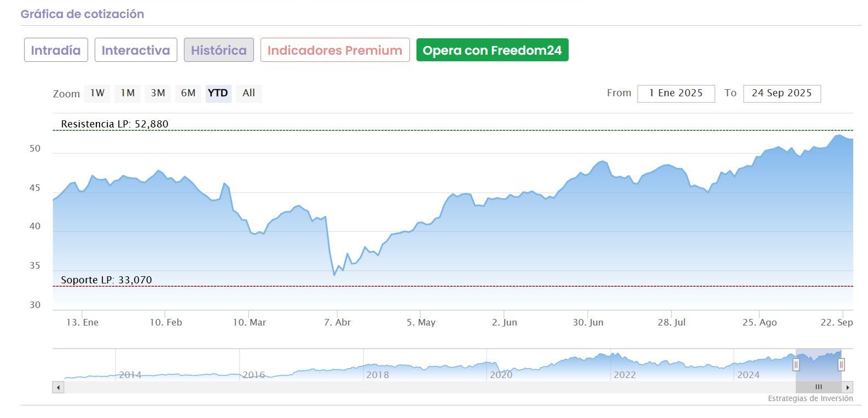Open Indicadores Premium
Image resolution: width=868 pixels, height=418 pixels.
(335, 50)
